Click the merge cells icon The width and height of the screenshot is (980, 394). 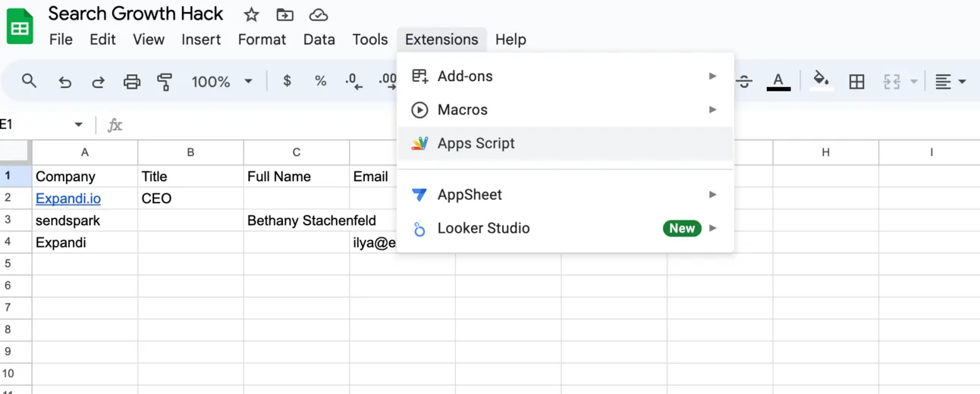tap(892, 81)
